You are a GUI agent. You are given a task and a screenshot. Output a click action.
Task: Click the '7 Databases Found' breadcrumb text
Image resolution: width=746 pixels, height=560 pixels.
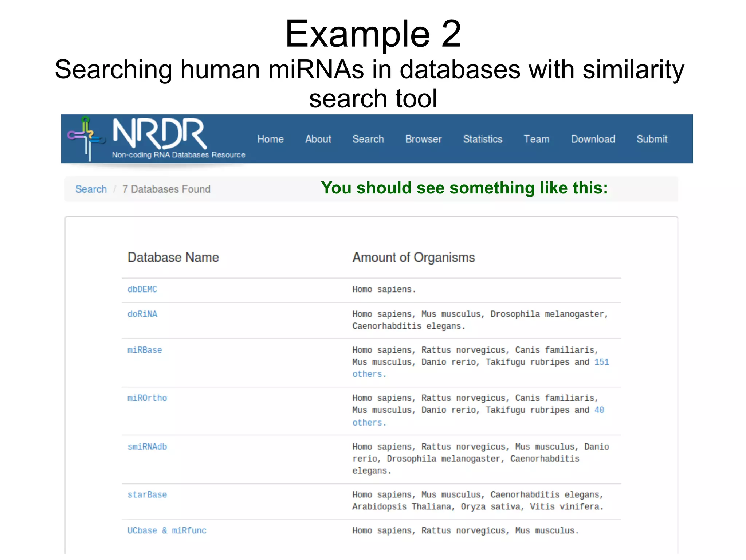tap(166, 189)
